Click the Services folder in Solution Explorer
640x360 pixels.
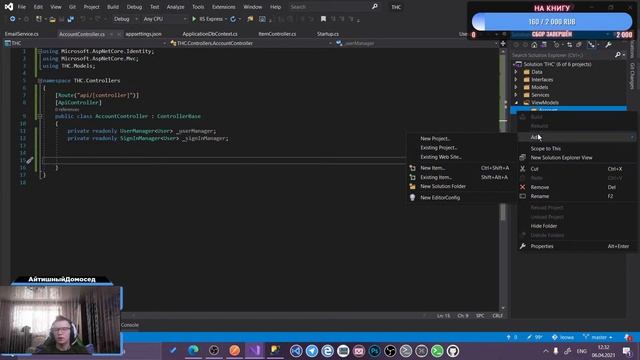tap(540, 95)
